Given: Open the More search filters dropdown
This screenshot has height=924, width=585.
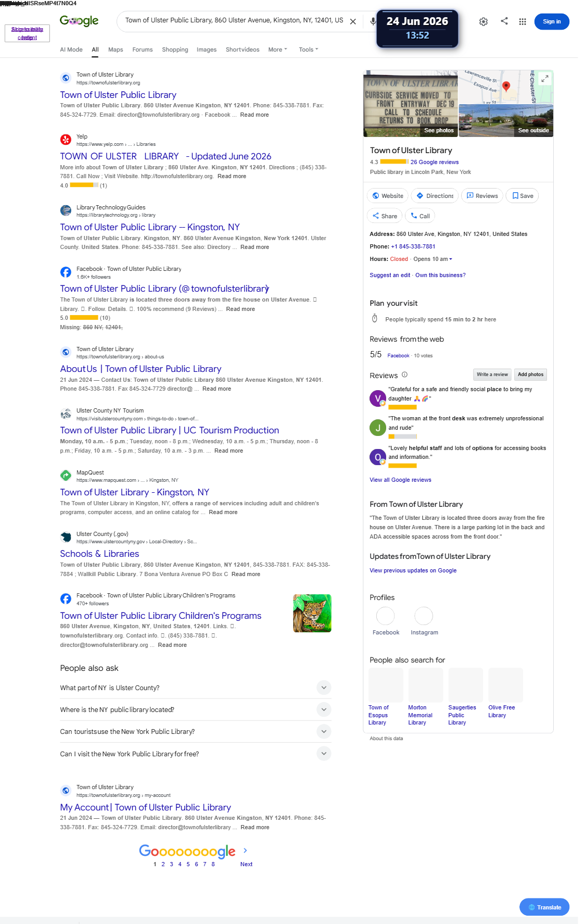Looking at the screenshot, I should tap(277, 49).
